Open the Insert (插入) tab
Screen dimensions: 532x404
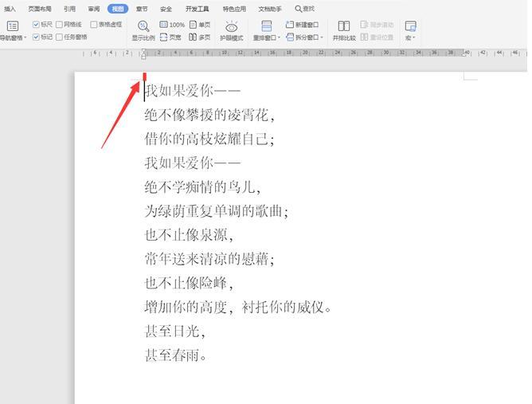[10, 9]
